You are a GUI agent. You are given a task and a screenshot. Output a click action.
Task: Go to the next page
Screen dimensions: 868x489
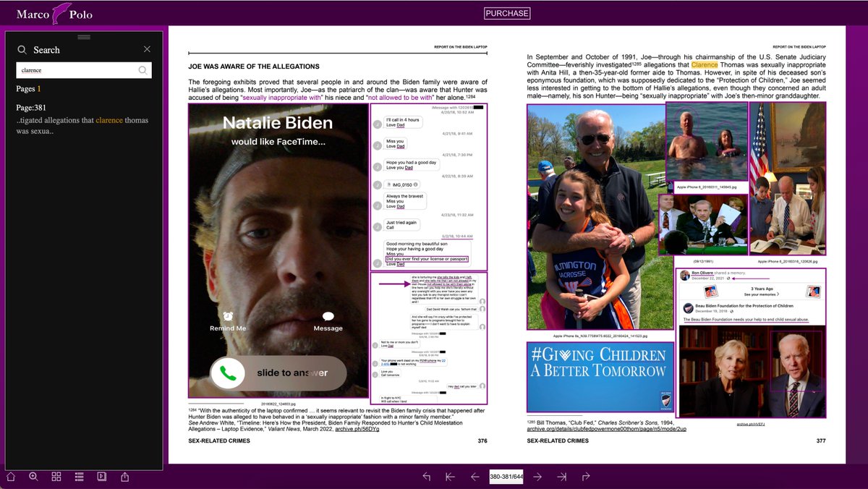coord(537,477)
